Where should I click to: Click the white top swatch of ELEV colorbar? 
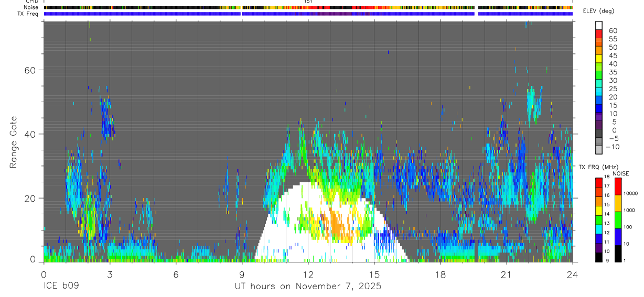pyautogui.click(x=599, y=25)
